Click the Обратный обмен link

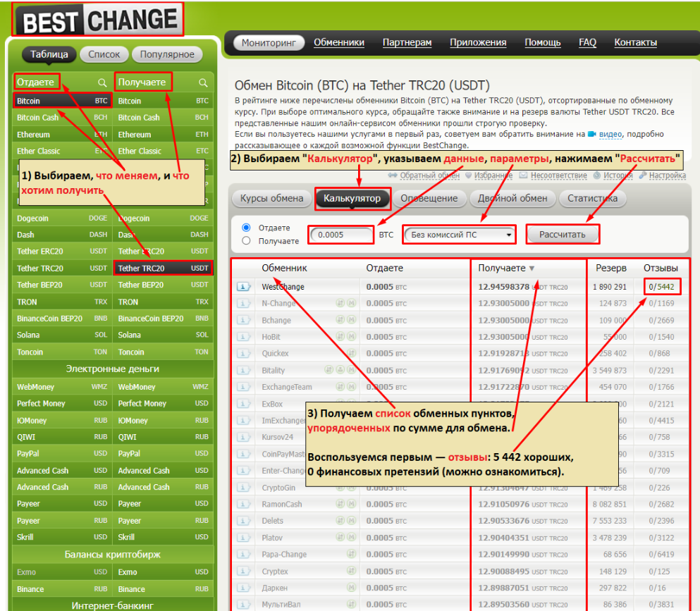tap(429, 175)
